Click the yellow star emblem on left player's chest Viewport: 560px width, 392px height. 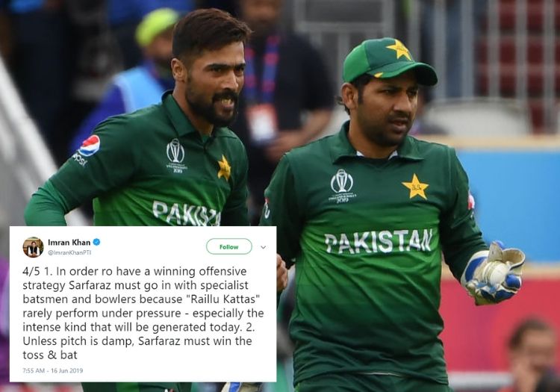(x=224, y=167)
